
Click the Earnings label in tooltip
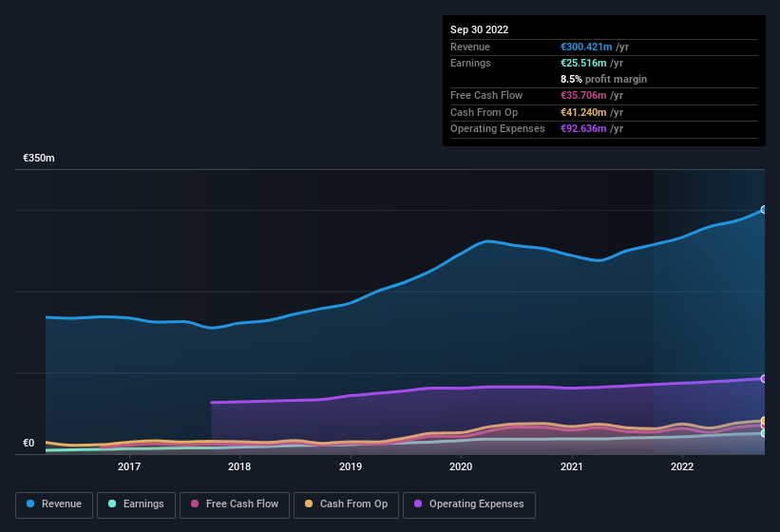(x=470, y=63)
